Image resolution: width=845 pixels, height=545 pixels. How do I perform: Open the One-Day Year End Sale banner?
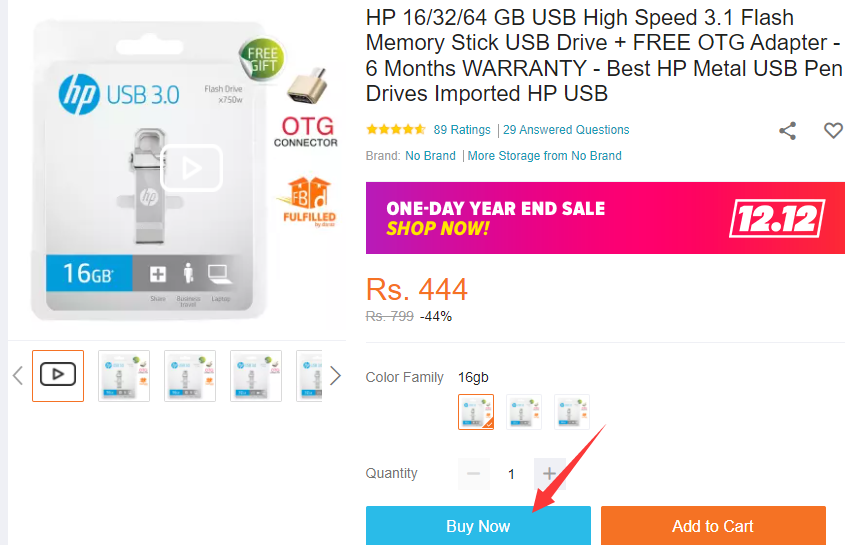tap(605, 218)
